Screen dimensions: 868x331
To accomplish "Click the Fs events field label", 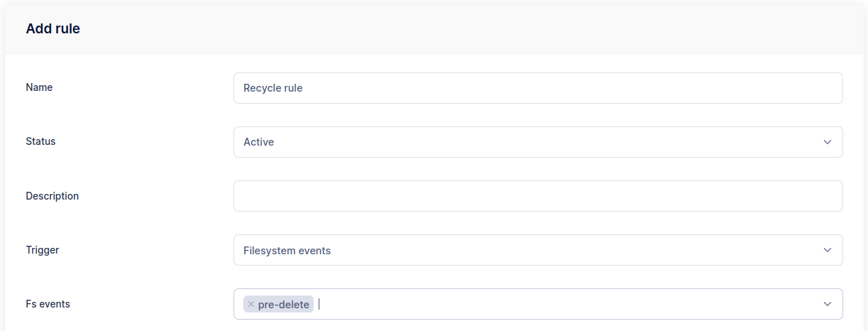I will coord(48,304).
